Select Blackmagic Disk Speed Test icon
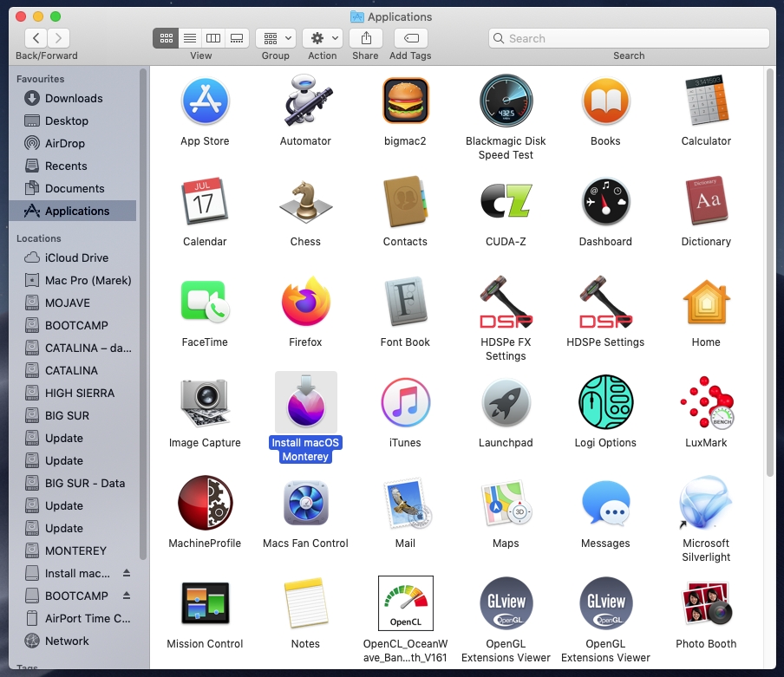 [506, 101]
